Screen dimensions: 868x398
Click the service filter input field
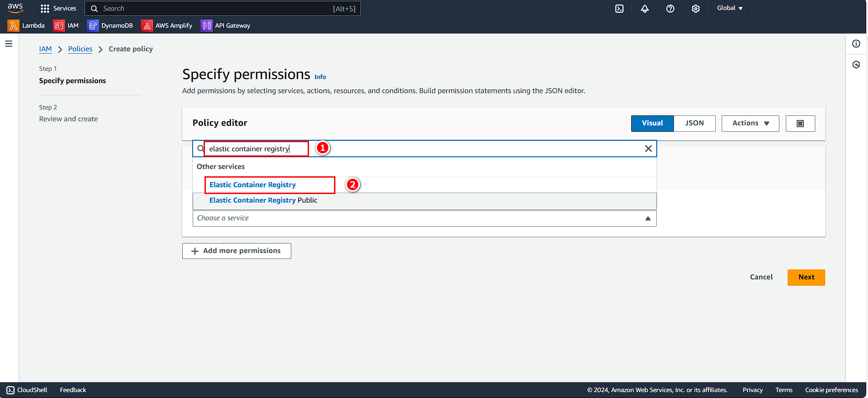point(424,149)
